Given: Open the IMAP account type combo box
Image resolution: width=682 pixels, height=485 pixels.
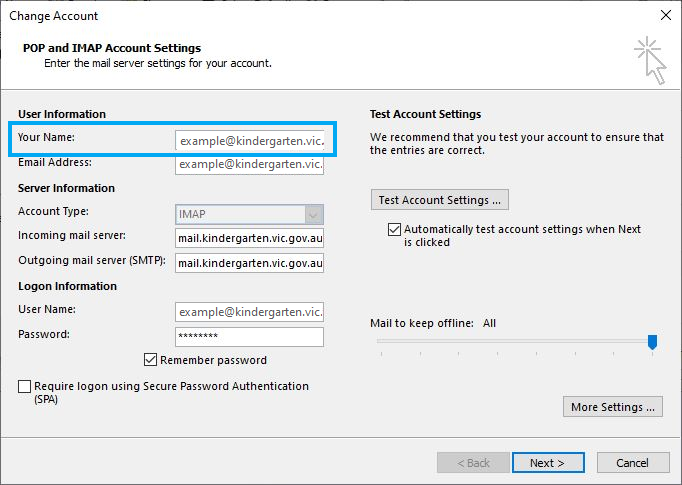Looking at the screenshot, I should pos(249,214).
